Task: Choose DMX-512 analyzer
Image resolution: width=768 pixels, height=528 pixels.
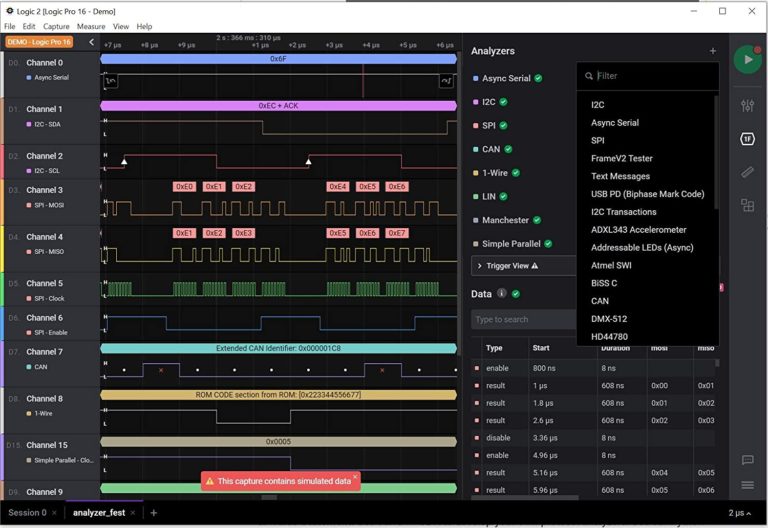Action: 609,319
